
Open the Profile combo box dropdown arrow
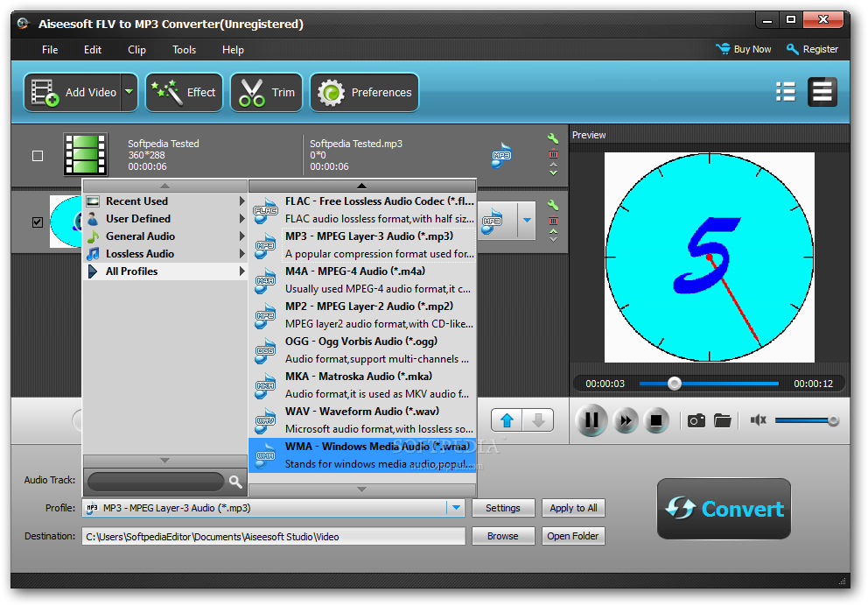(x=456, y=508)
